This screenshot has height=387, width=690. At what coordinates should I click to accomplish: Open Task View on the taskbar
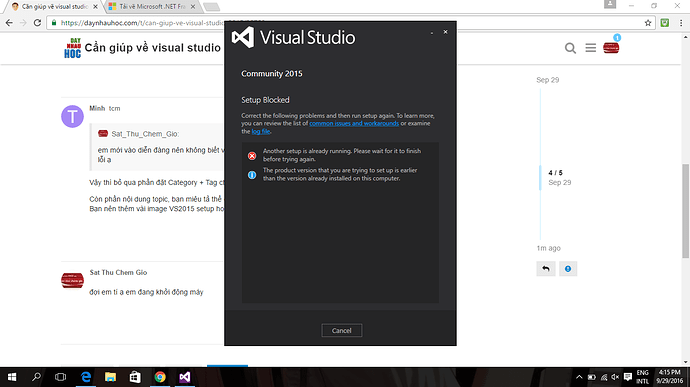tap(60, 377)
